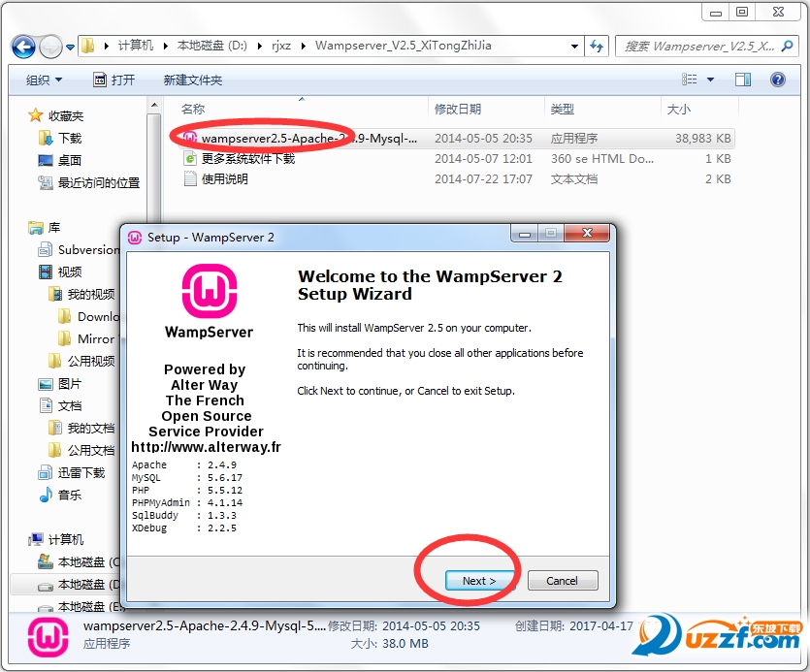Open 下载 in the sidebar

(x=70, y=138)
